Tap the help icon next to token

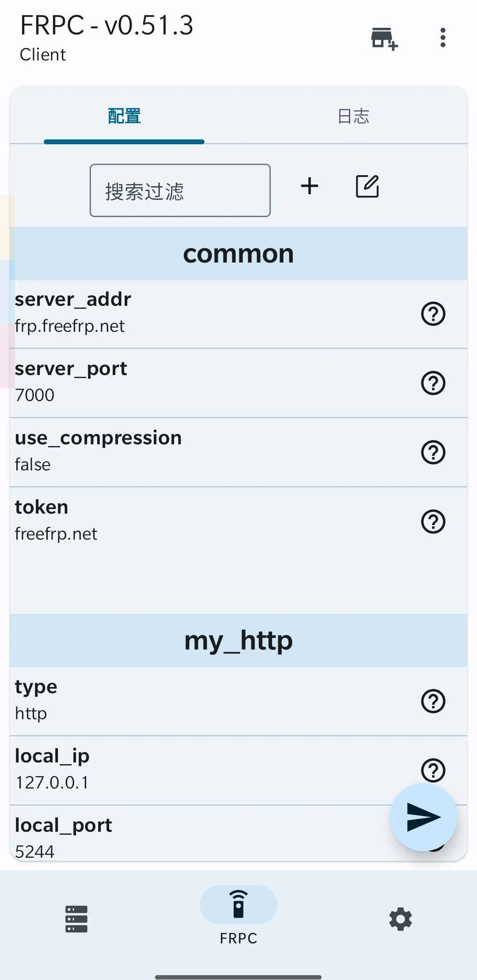tap(433, 522)
